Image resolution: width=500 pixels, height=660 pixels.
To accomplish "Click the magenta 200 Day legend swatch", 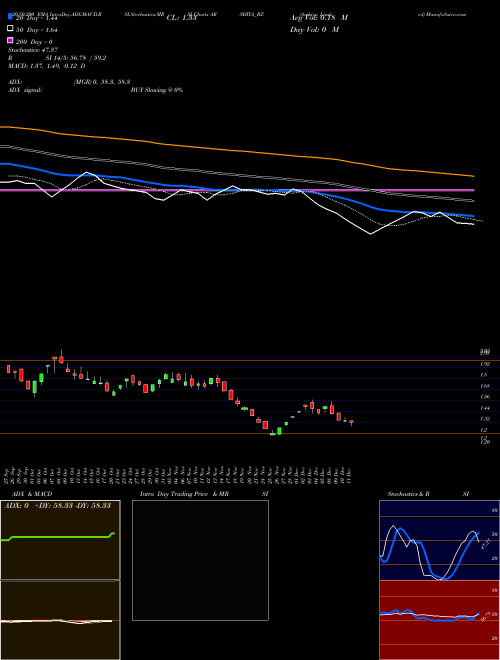I will [10, 40].
